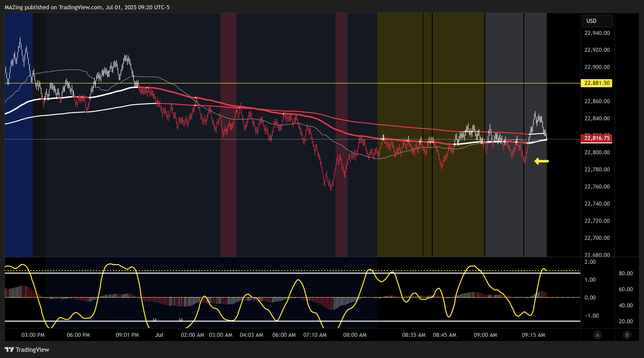644x358 pixels.
Task: Click the 08:35 AM time axis label
Action: (414, 335)
